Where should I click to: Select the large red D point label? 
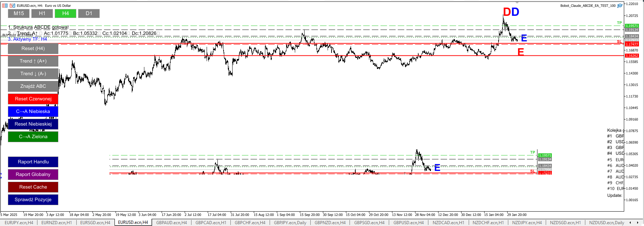(507, 12)
